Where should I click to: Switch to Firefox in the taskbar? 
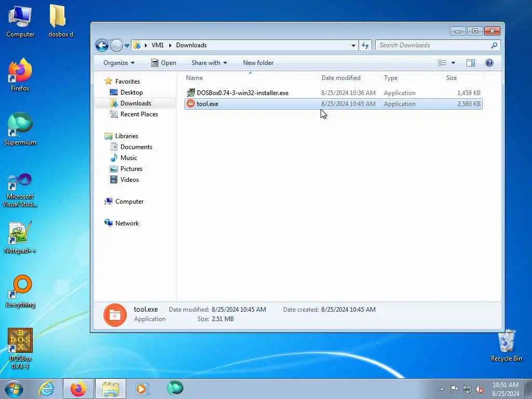pos(78,389)
